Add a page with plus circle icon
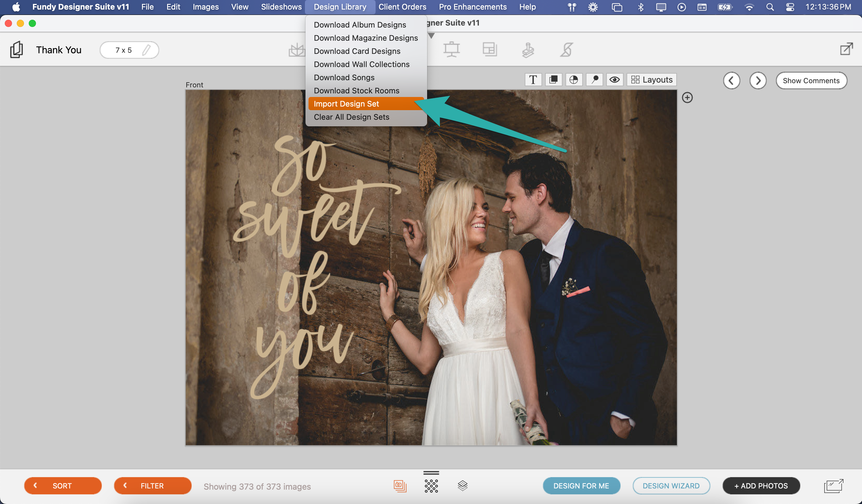Image resolution: width=862 pixels, height=504 pixels. (687, 98)
